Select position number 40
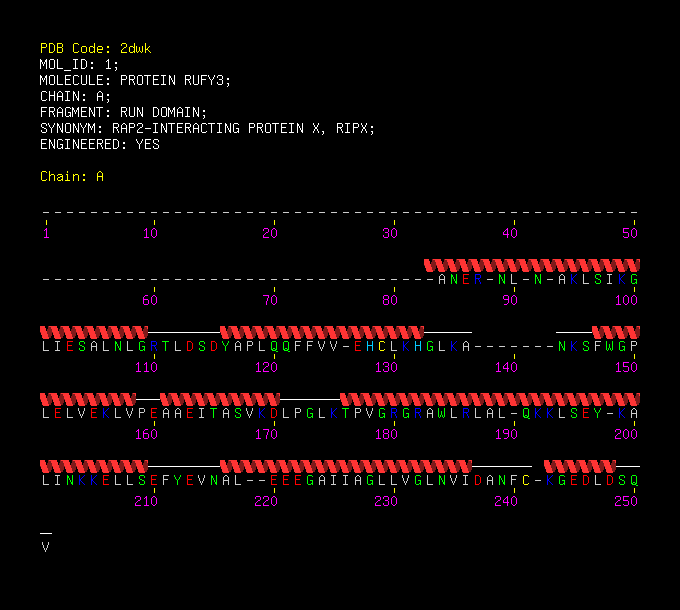 (x=510, y=233)
